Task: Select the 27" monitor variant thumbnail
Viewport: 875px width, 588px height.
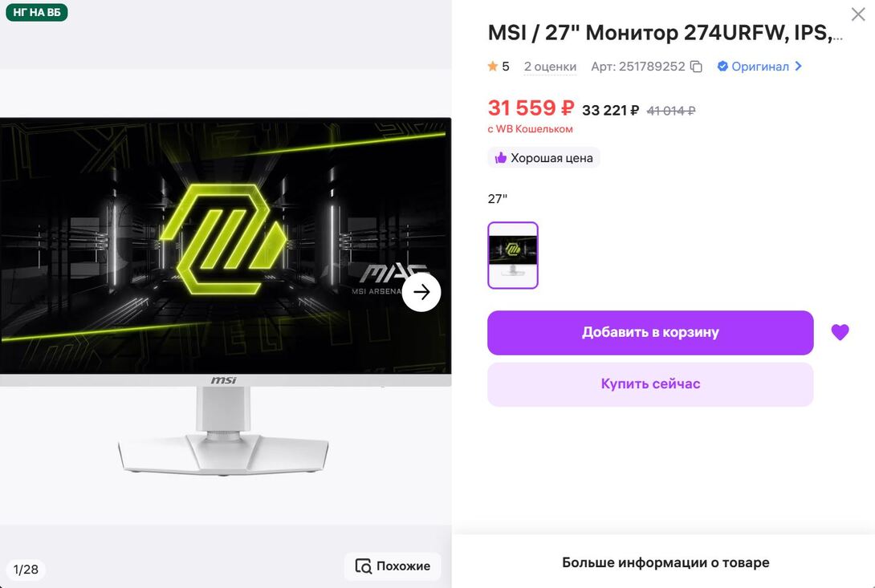Action: 513,255
